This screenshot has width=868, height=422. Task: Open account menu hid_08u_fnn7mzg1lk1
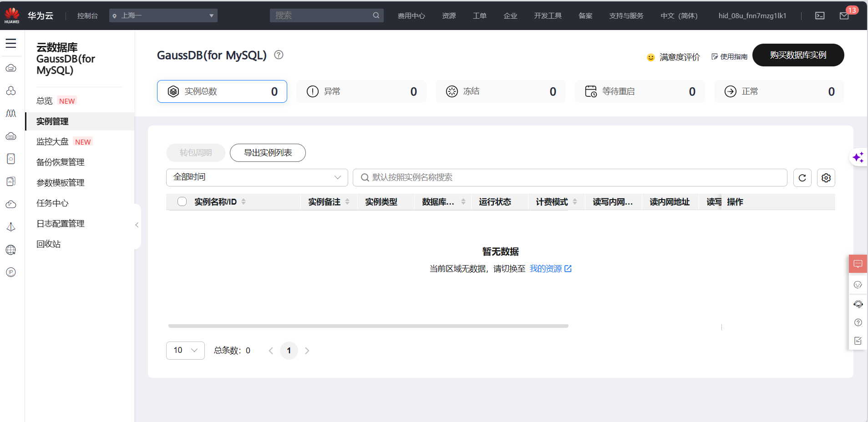[752, 16]
